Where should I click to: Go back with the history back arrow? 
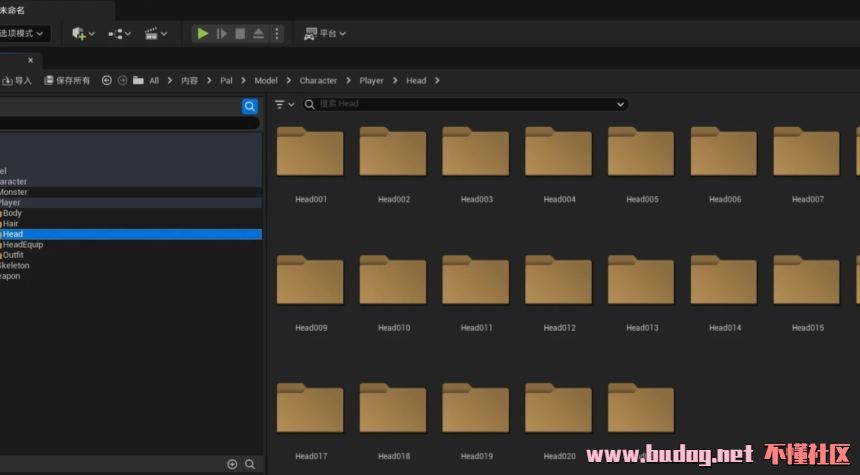(x=106, y=80)
